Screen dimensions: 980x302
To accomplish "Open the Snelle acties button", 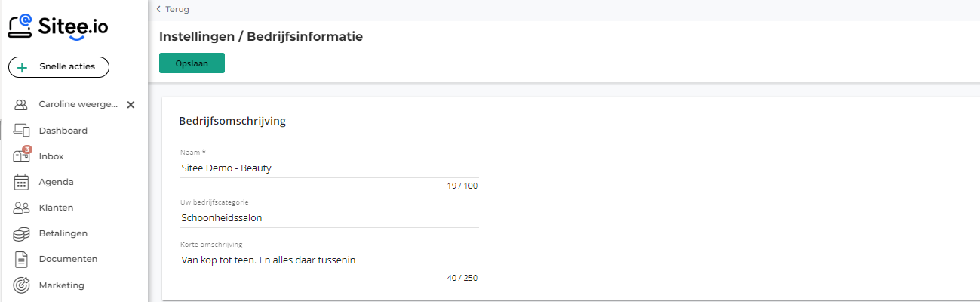I will pos(59,67).
